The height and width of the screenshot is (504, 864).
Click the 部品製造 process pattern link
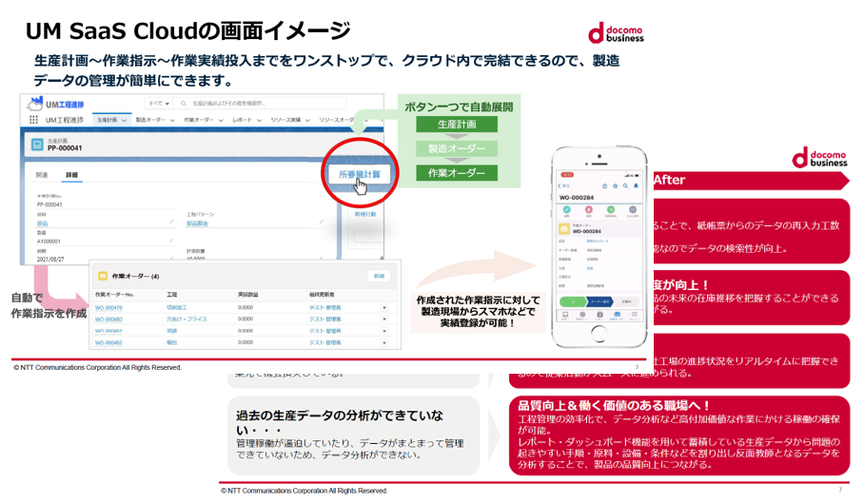point(197,223)
